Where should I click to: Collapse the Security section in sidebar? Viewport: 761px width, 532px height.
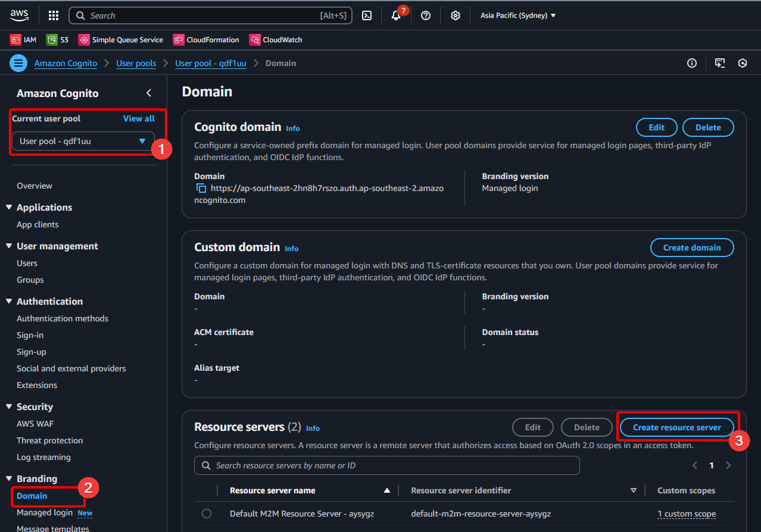[9, 407]
